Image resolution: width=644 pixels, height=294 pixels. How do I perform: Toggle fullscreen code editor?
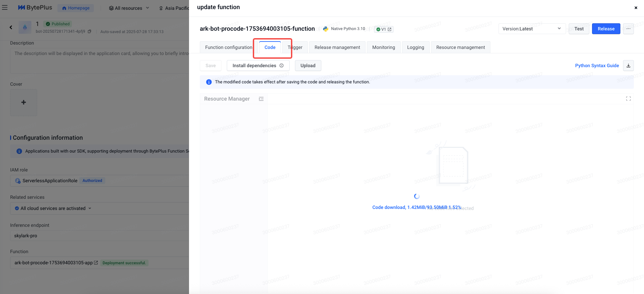coord(628,99)
